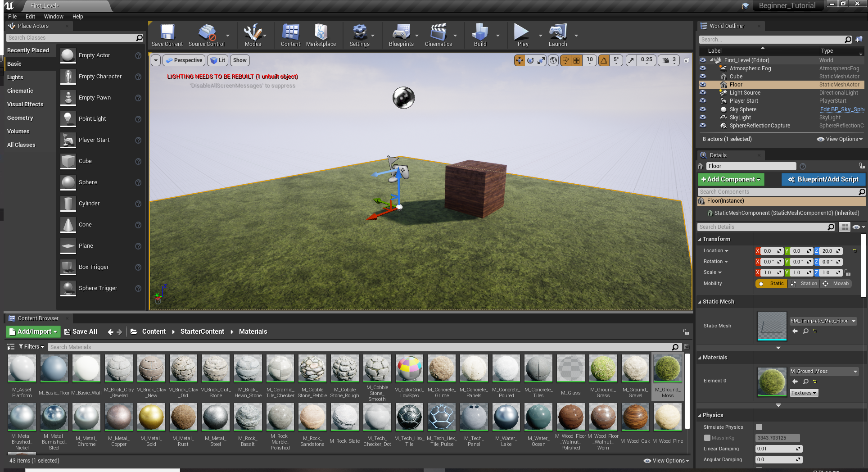Click the surface snapping icon in viewport
The height and width of the screenshot is (472, 868).
coord(565,60)
